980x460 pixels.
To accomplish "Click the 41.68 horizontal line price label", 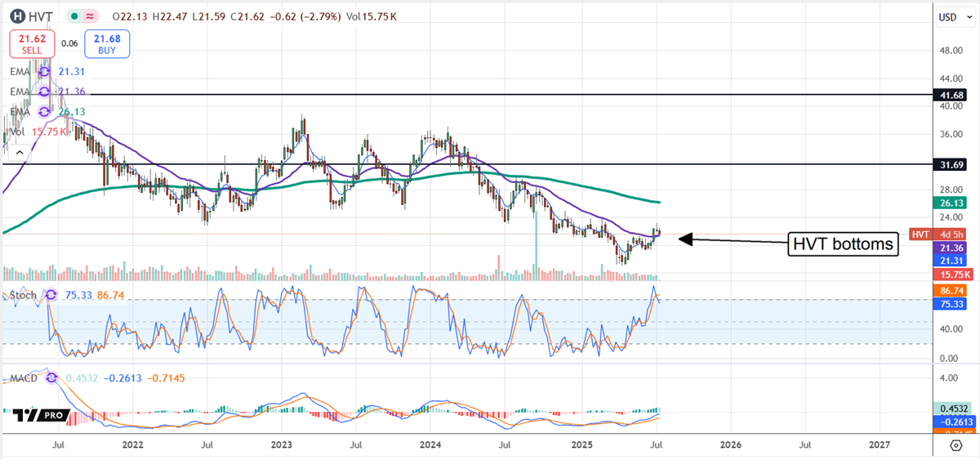I will click(950, 96).
